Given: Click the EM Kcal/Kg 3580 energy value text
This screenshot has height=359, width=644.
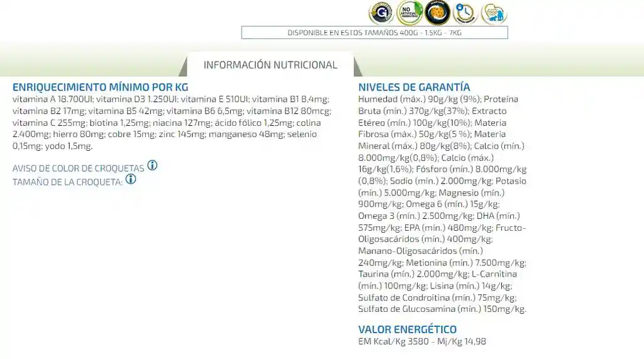Looking at the screenshot, I should point(421,341).
